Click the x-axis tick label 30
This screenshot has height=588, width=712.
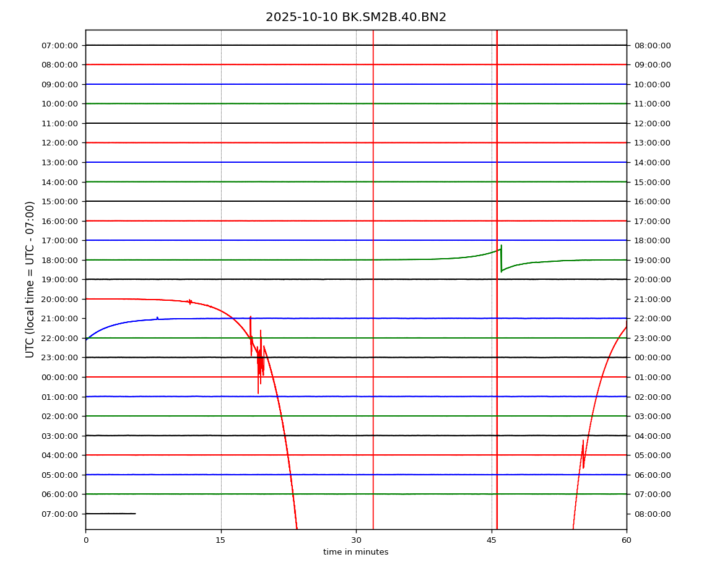(356, 540)
